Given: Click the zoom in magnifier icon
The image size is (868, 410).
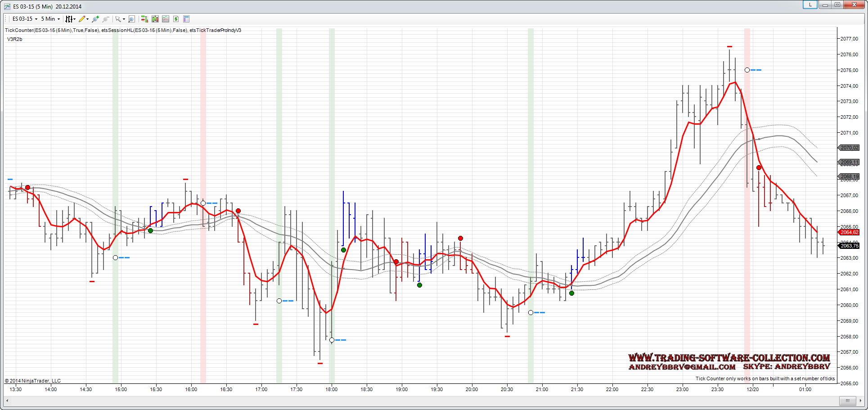Looking at the screenshot, I should tap(95, 19).
